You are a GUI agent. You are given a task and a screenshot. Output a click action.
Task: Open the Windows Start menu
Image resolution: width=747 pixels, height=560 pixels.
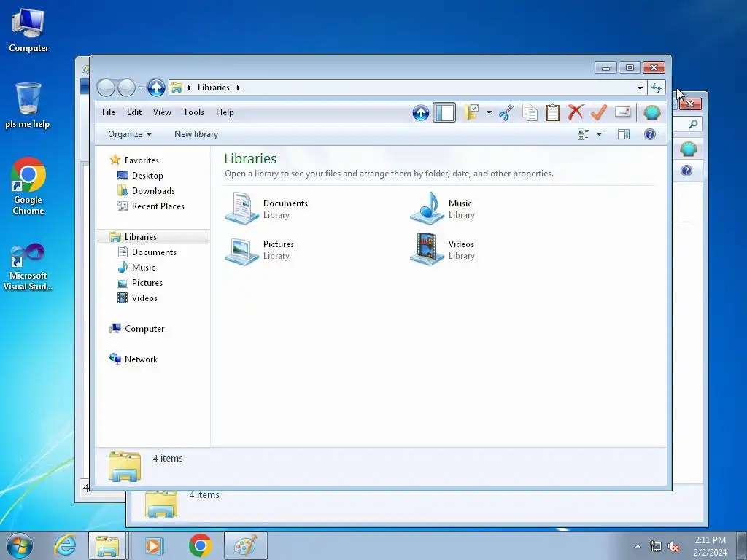pos(20,545)
